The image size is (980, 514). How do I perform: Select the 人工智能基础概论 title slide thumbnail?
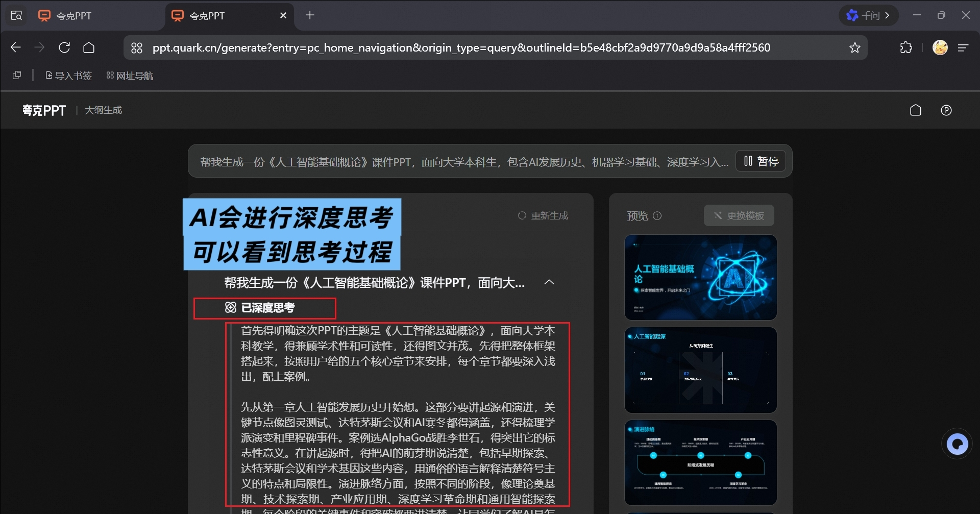pyautogui.click(x=701, y=278)
